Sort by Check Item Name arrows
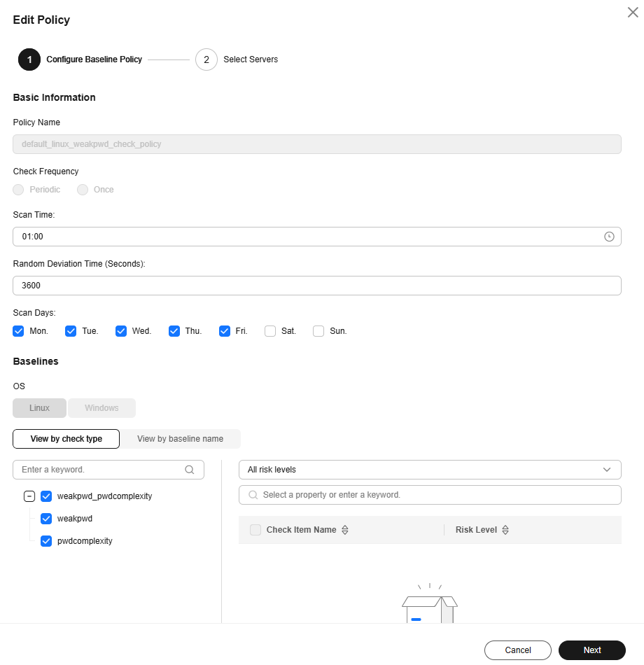644x665 pixels. click(345, 530)
